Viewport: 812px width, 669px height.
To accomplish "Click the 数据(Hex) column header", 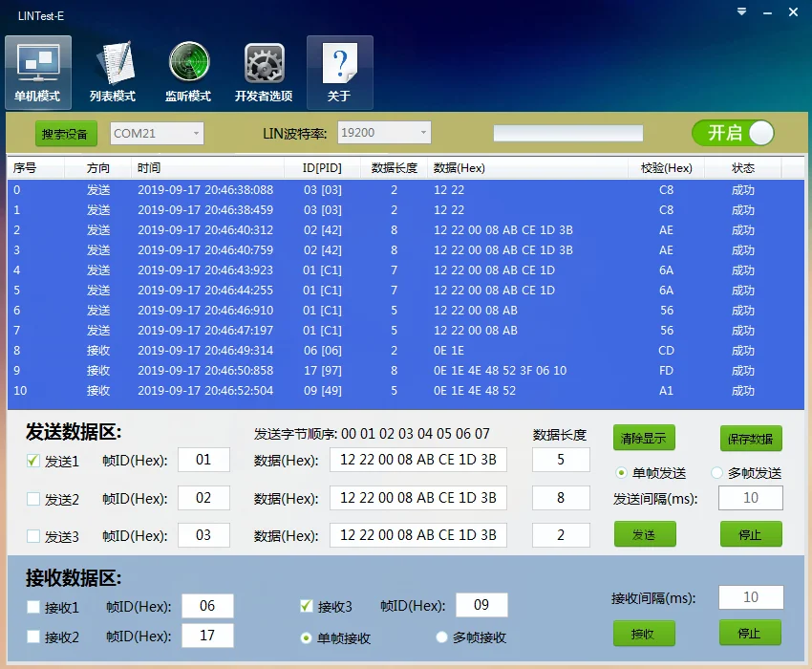I will click(527, 167).
